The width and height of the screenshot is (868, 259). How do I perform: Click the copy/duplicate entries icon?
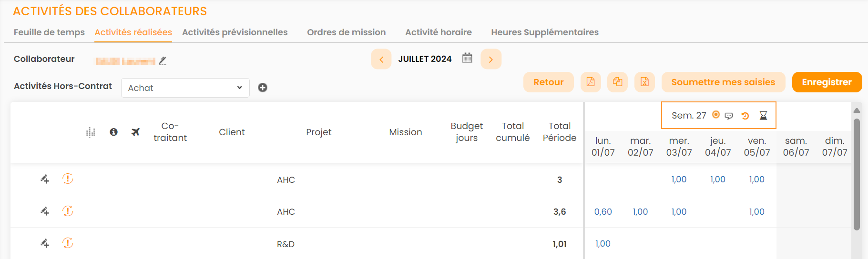coord(618,82)
